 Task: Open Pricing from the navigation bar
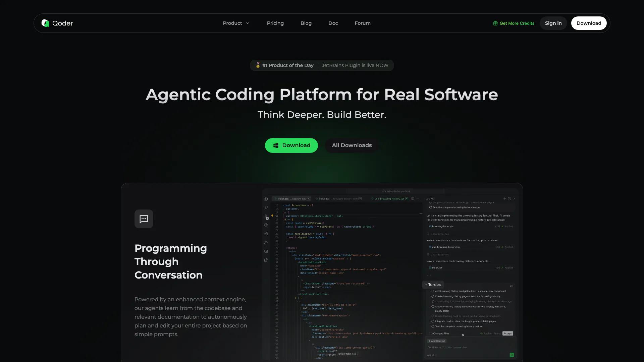click(275, 23)
